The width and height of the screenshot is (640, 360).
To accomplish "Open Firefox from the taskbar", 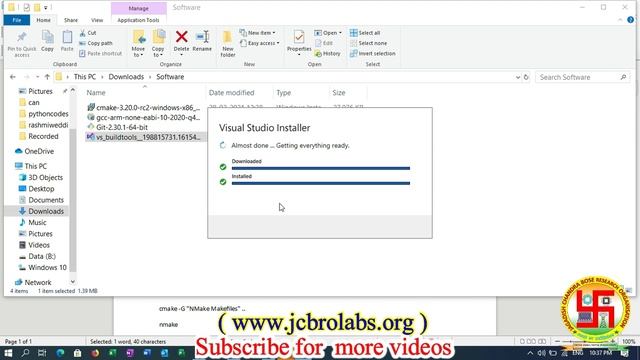I will tap(95, 353).
